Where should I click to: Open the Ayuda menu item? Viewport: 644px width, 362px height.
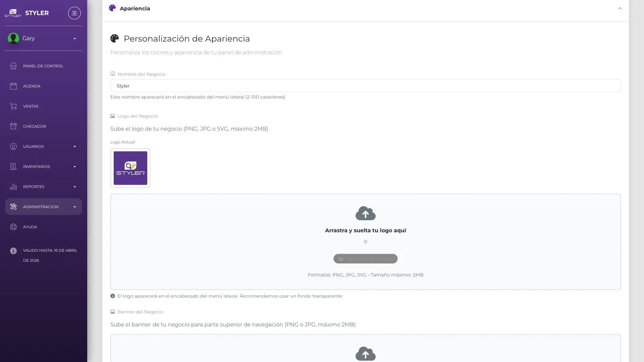[x=44, y=227]
